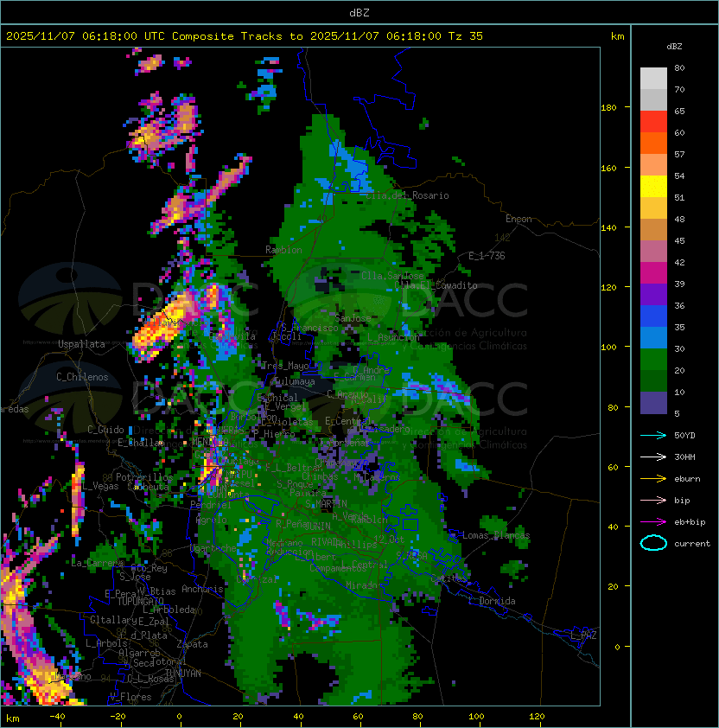This screenshot has height=728, width=719.
Task: Pick the light gray swatch between 80 and 70
Action: point(653,79)
